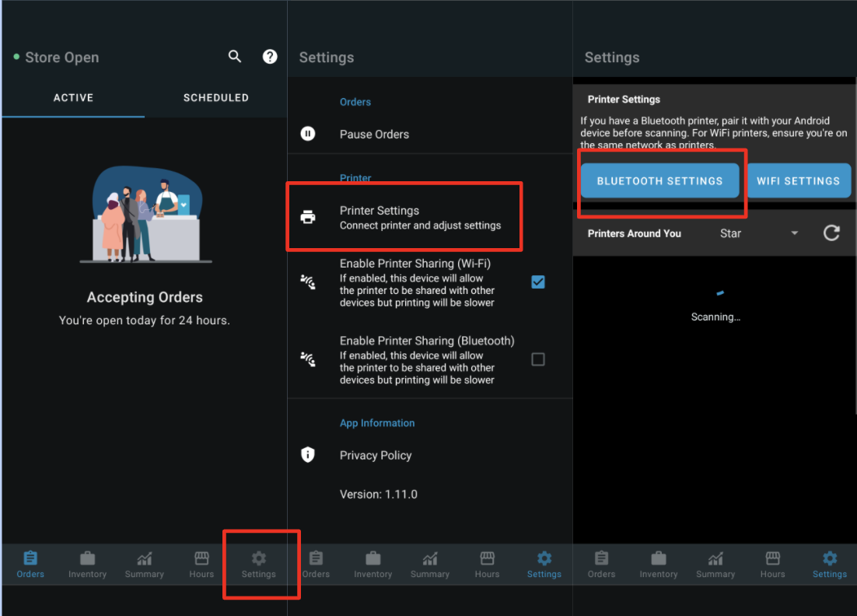Click the Store Open status label
This screenshot has height=616, width=857.
[61, 58]
